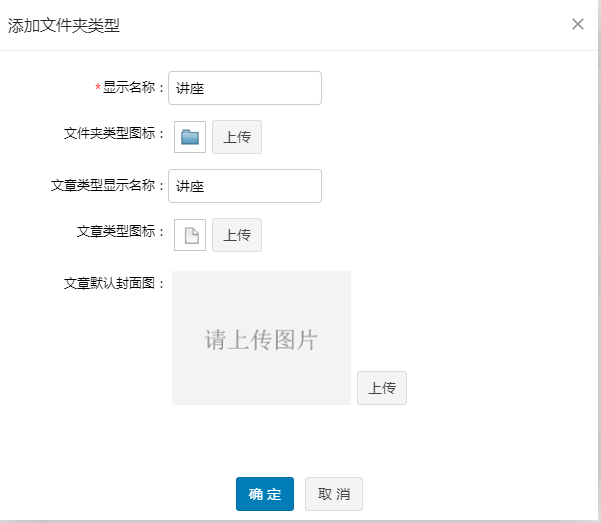Click the gray document article type icon

point(190,235)
